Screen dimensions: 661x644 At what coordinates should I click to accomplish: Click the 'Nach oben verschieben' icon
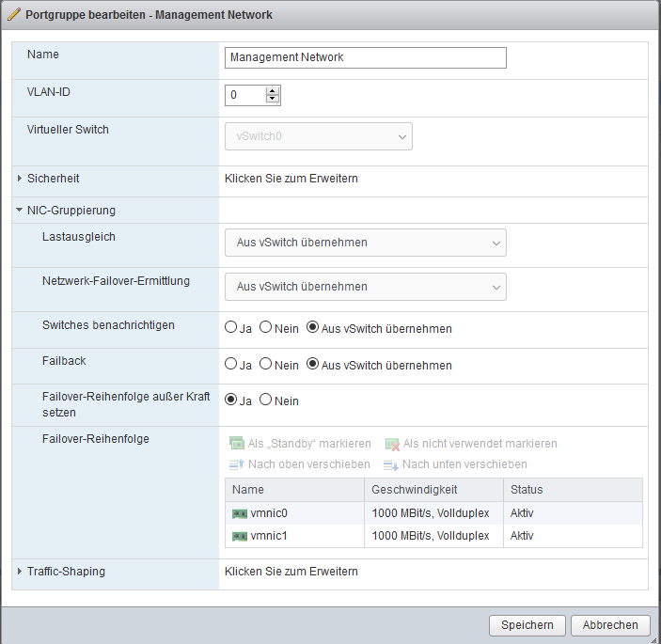[x=237, y=464]
